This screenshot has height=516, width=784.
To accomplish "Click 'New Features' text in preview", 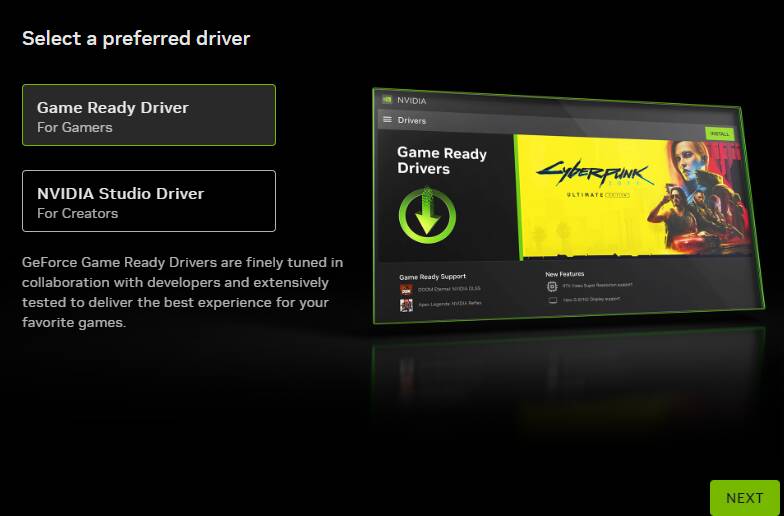I will pos(564,274).
